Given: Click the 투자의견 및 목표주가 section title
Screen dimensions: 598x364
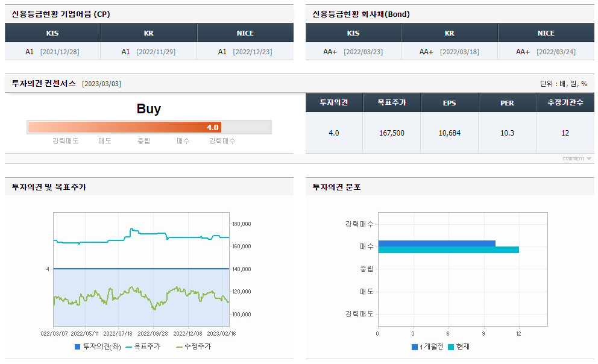Looking at the screenshot, I should click(49, 187).
